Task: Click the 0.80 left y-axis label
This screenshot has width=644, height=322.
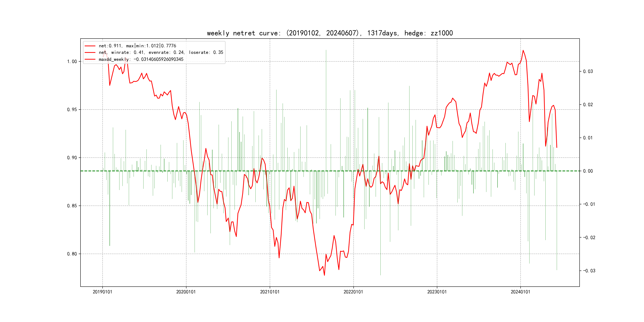Action: point(72,254)
